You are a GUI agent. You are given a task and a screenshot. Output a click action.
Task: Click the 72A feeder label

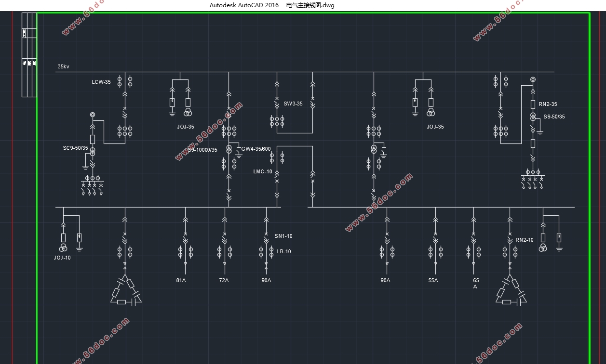pos(224,280)
